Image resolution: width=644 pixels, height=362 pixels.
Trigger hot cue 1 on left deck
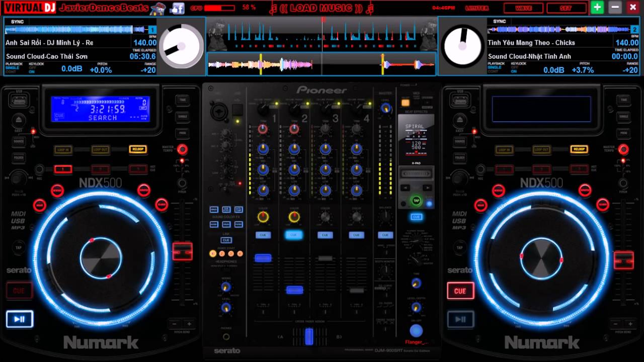(63, 169)
